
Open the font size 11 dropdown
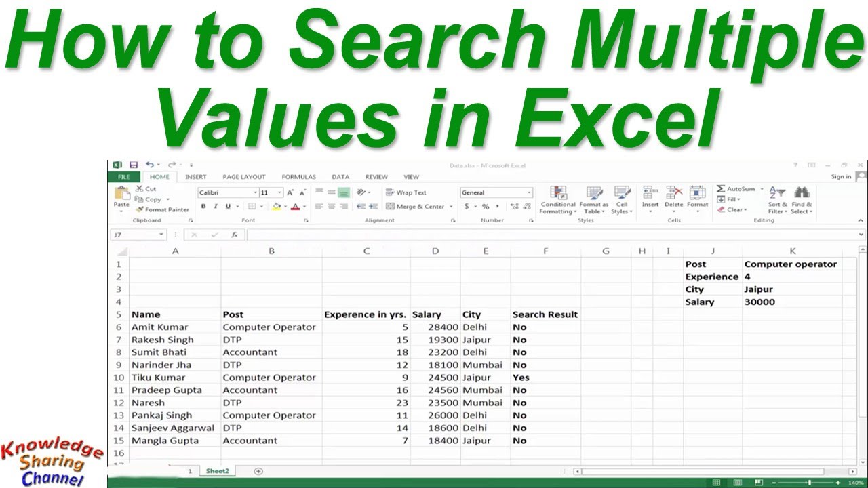tap(281, 192)
